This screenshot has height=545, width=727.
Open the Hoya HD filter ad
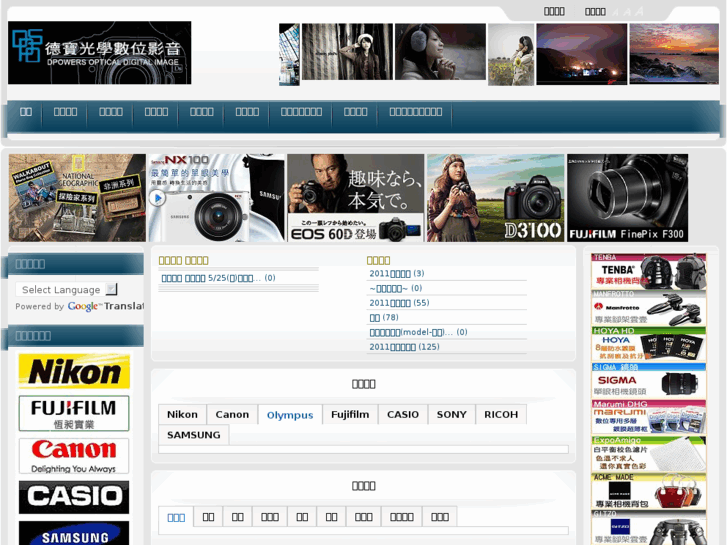[x=649, y=344]
